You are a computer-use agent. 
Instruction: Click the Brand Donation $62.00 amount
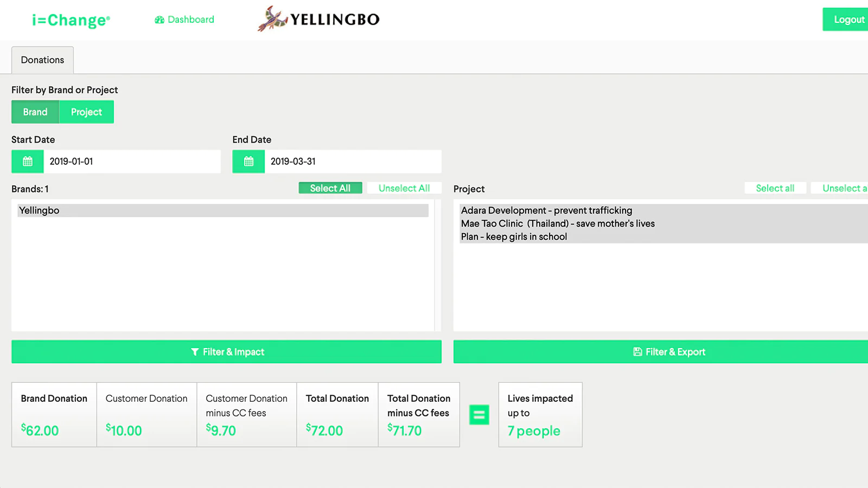(x=40, y=431)
